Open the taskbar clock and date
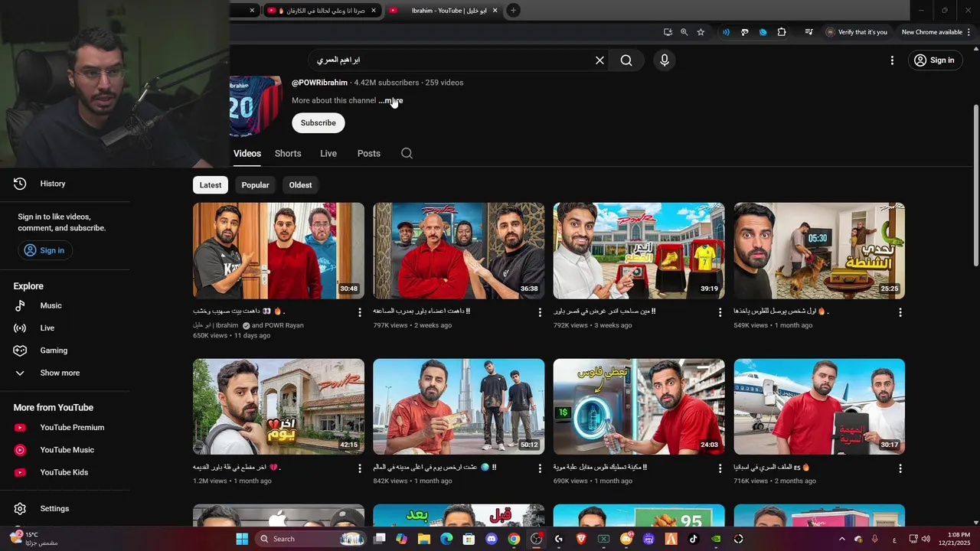The image size is (980, 551). tap(959, 539)
